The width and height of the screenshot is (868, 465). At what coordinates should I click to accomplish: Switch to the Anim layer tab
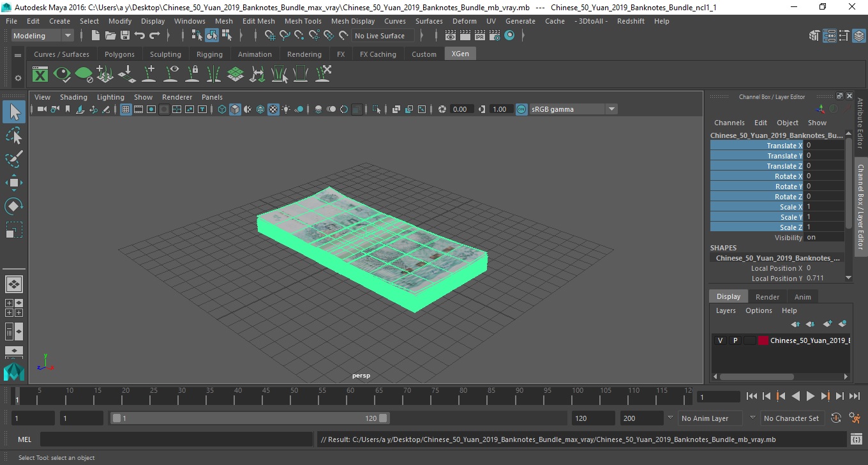[x=802, y=297]
